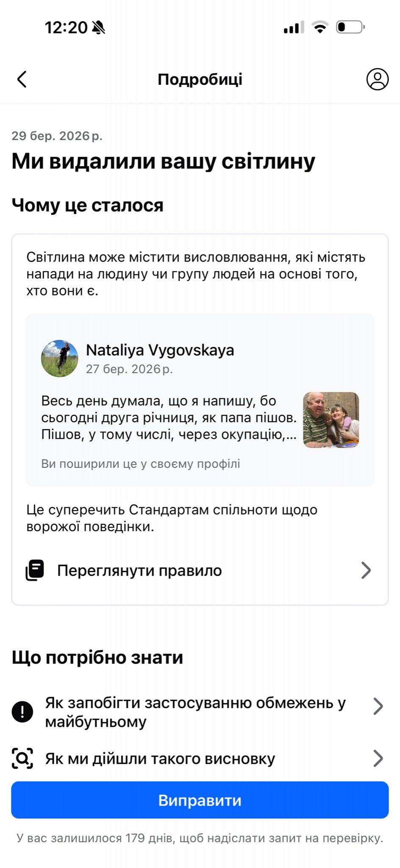400x868 pixels.
Task: Expand chevron for Як ми дійшли такого висновку
Action: point(378,758)
